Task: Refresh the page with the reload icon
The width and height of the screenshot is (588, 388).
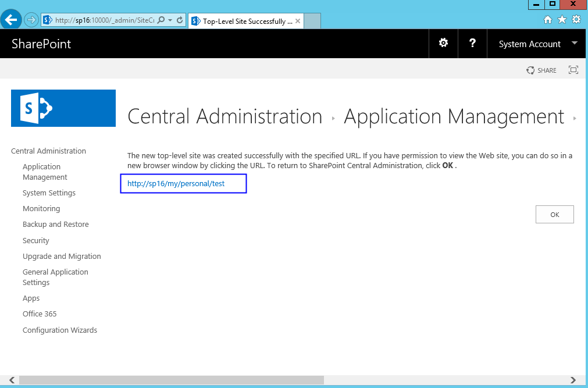Action: pos(180,20)
